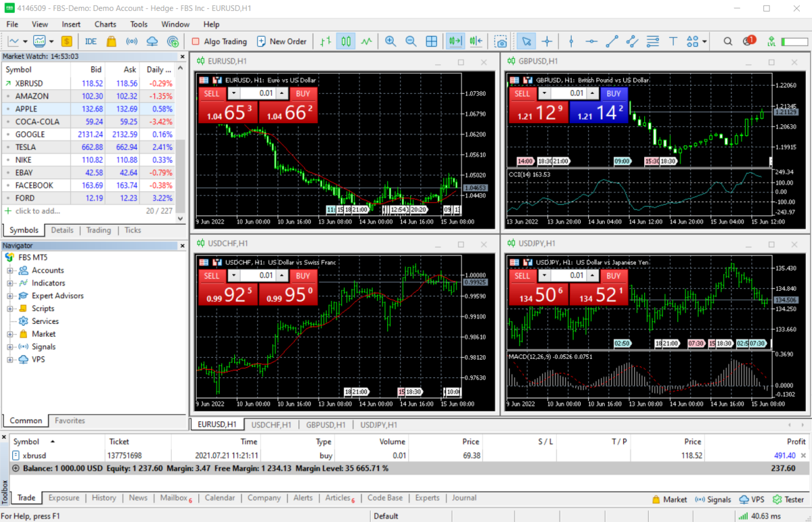Image resolution: width=812 pixels, height=522 pixels.
Task: Click SELL button on USDCHF chart
Action: point(212,276)
